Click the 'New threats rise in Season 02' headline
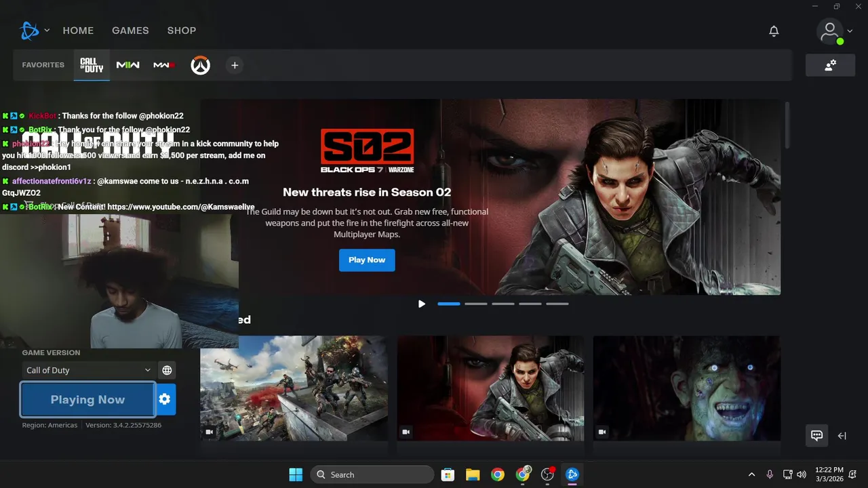 pos(367,192)
